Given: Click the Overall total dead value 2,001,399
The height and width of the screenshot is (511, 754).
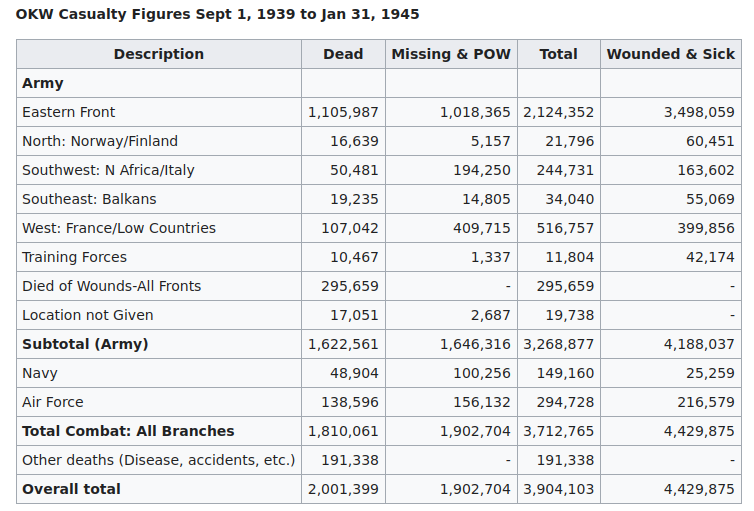Looking at the screenshot, I should tap(343, 489).
